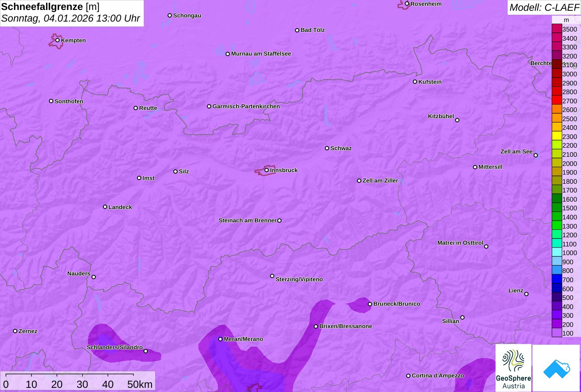The image size is (581, 392).
Task: Click the blue 700 m legend swatch
Action: coord(557,279)
